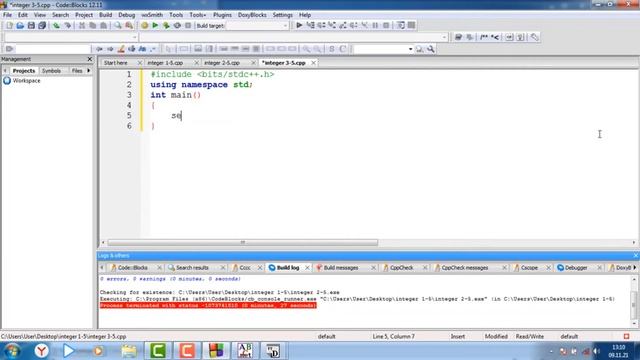640x360 pixels.
Task: Click the DoxyBlocks block comment icon
Action: (x=484, y=37)
